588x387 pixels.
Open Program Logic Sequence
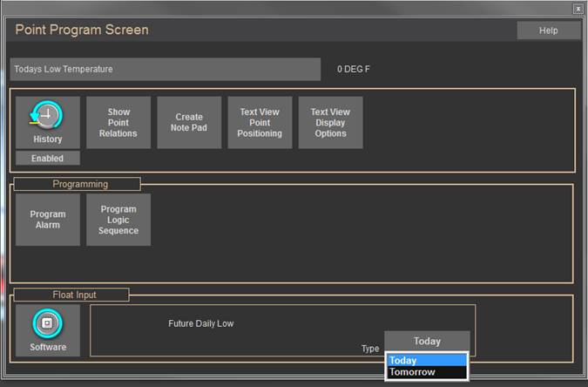pyautogui.click(x=118, y=220)
